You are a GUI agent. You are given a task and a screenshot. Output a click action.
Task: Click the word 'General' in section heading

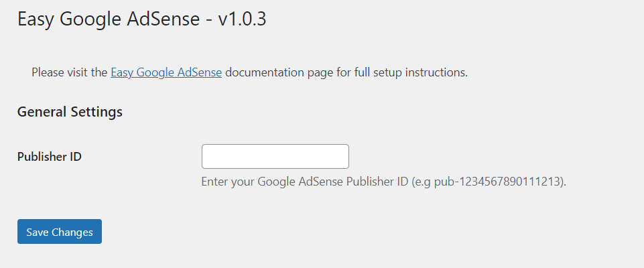pos(42,112)
